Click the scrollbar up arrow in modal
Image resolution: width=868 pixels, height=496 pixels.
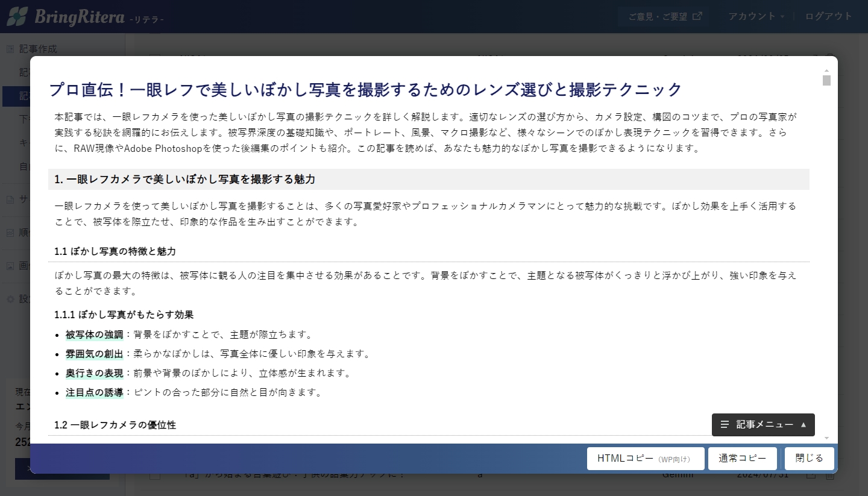click(826, 71)
